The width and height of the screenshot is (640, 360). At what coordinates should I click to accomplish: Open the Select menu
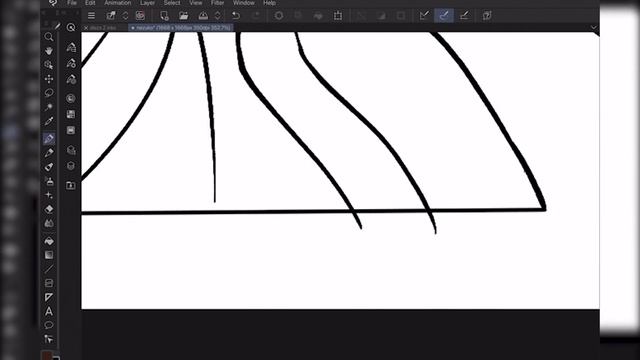point(172,3)
